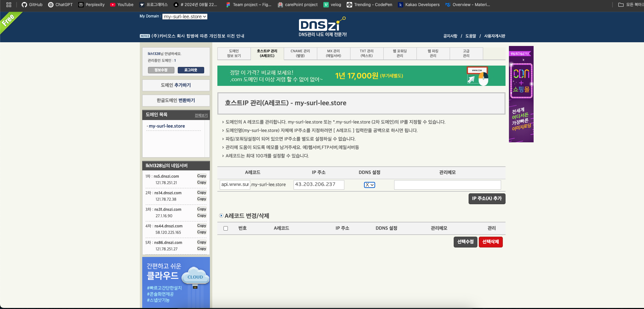
Task: Open the Perplexity bookmark
Action: (91, 5)
